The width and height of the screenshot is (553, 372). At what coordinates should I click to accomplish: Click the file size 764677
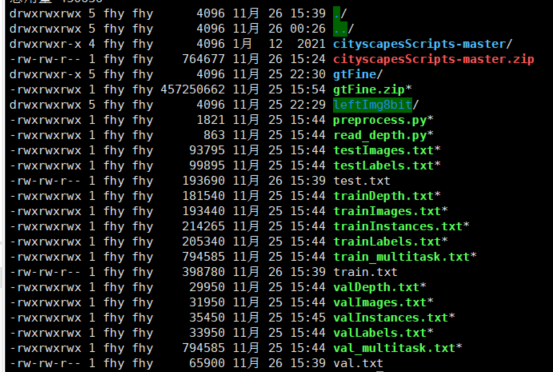tap(203, 59)
